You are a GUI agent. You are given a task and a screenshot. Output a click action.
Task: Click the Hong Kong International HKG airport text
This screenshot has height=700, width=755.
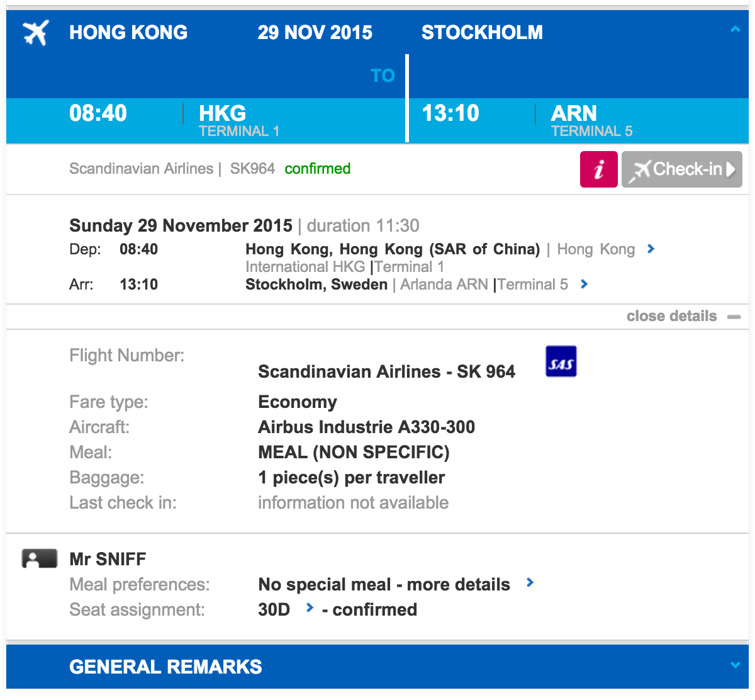[x=305, y=267]
